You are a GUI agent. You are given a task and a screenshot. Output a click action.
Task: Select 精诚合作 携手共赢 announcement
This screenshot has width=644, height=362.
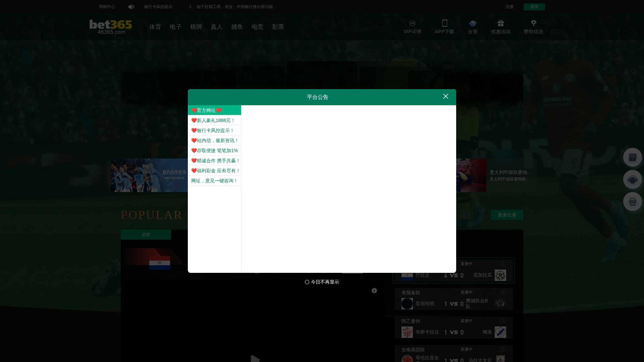pyautogui.click(x=214, y=161)
